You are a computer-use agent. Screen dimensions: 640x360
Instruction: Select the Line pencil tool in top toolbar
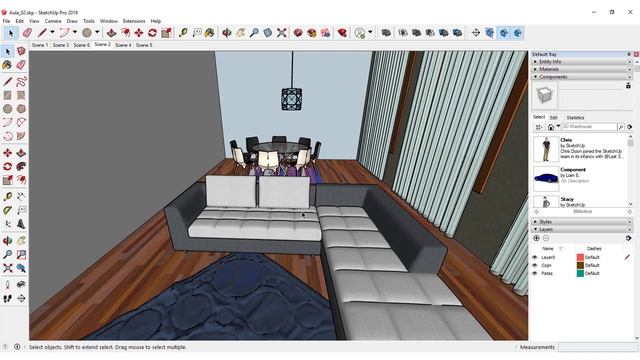[x=42, y=33]
